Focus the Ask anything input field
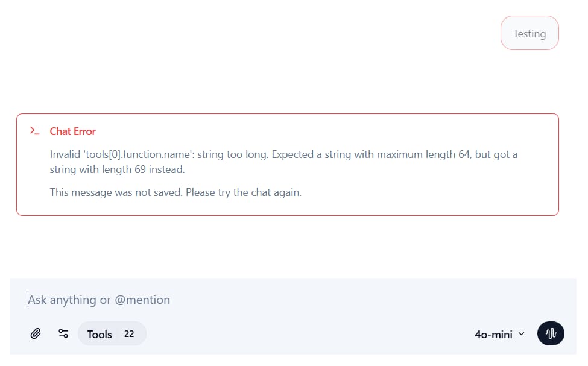 tap(241, 300)
